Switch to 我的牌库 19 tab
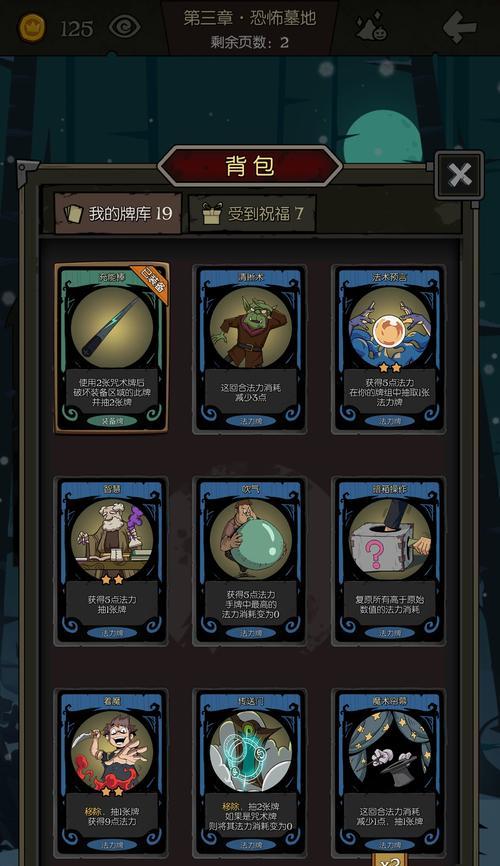500x866 pixels. click(x=118, y=213)
